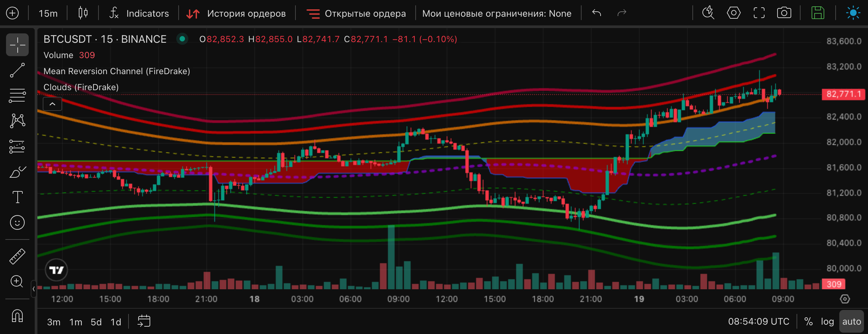Open the emoji icons tool
The height and width of the screenshot is (334, 868).
17,222
